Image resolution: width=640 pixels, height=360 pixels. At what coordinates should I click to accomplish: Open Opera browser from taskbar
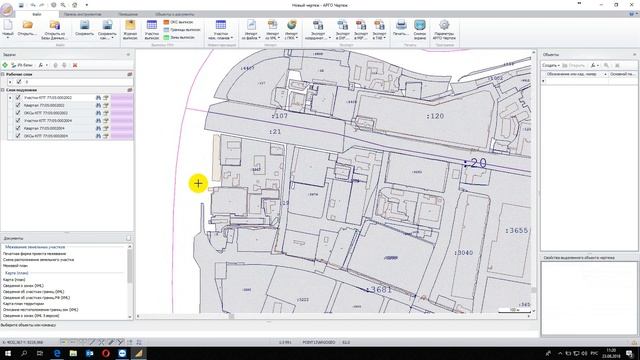pyautogui.click(x=106, y=353)
